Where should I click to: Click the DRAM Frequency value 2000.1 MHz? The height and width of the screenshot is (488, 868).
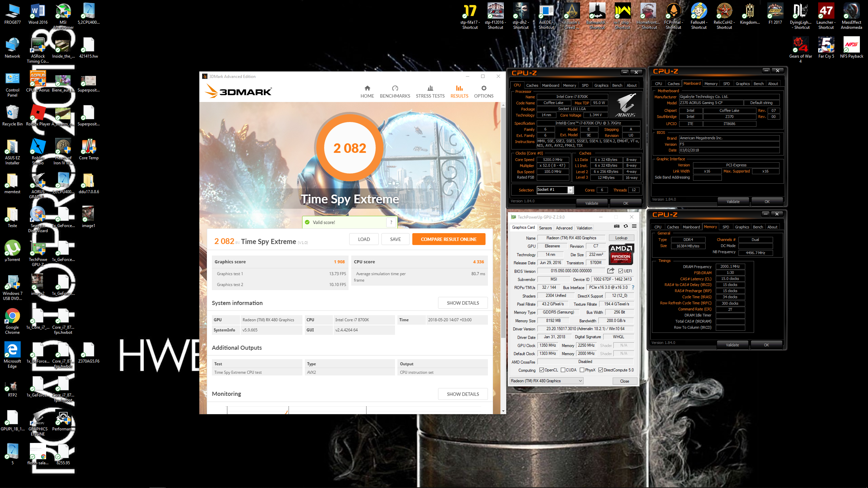730,266
